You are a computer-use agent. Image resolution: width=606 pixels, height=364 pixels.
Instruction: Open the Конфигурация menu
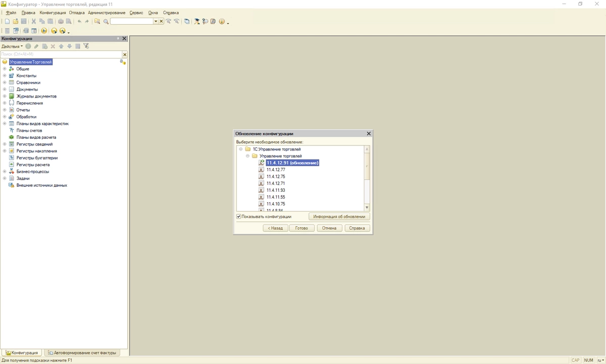click(53, 12)
